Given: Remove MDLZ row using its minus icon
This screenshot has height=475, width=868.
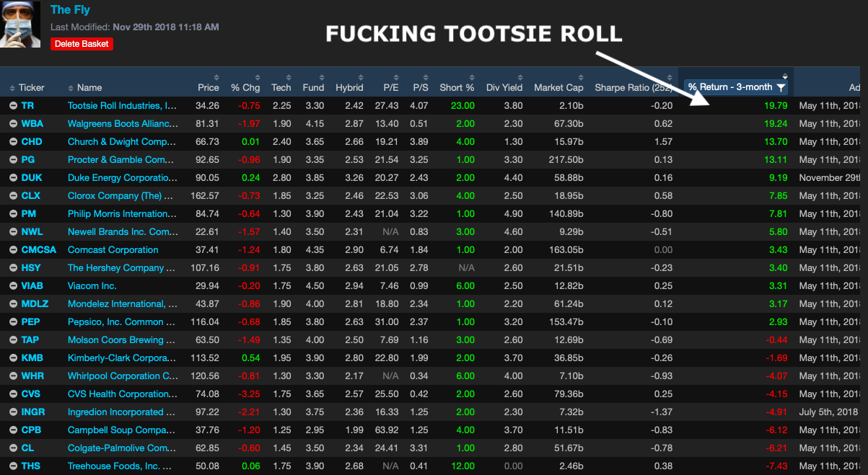Looking at the screenshot, I should 13,303.
